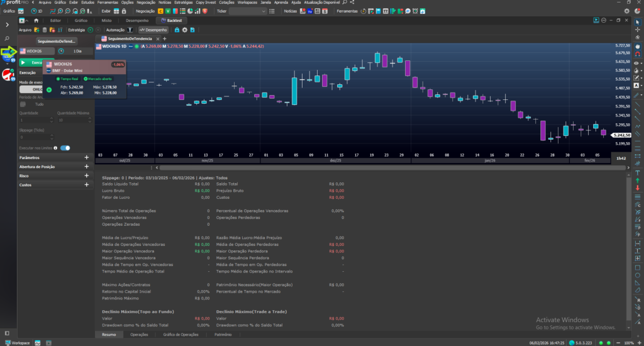The width and height of the screenshot is (644, 346).
Task: Expand the Abertura de Posição section
Action: (86, 167)
